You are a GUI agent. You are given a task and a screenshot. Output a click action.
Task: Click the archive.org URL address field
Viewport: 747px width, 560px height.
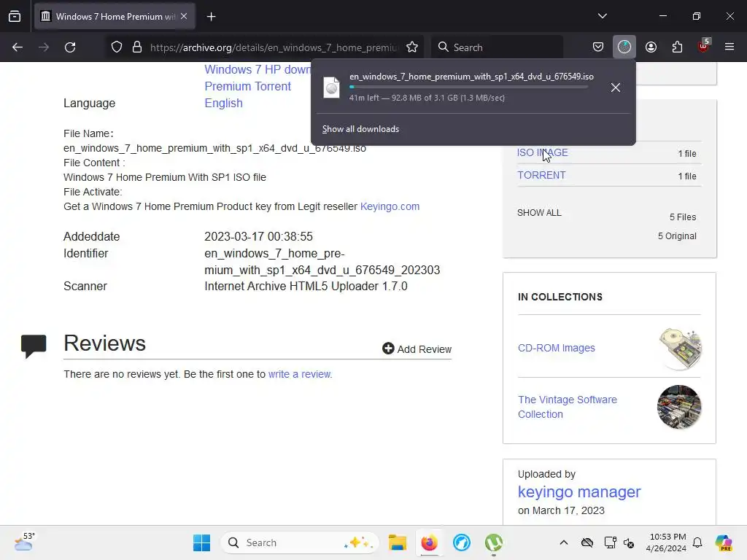tap(274, 47)
